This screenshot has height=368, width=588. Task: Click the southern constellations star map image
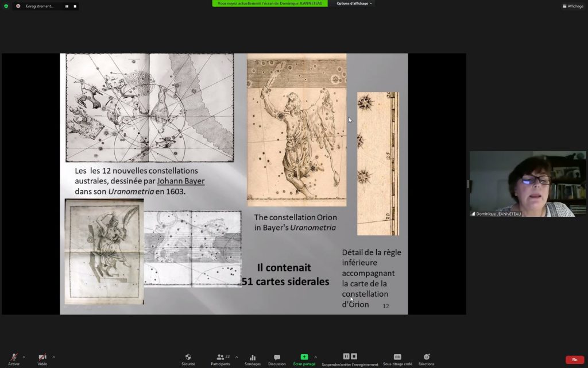[x=150, y=108]
